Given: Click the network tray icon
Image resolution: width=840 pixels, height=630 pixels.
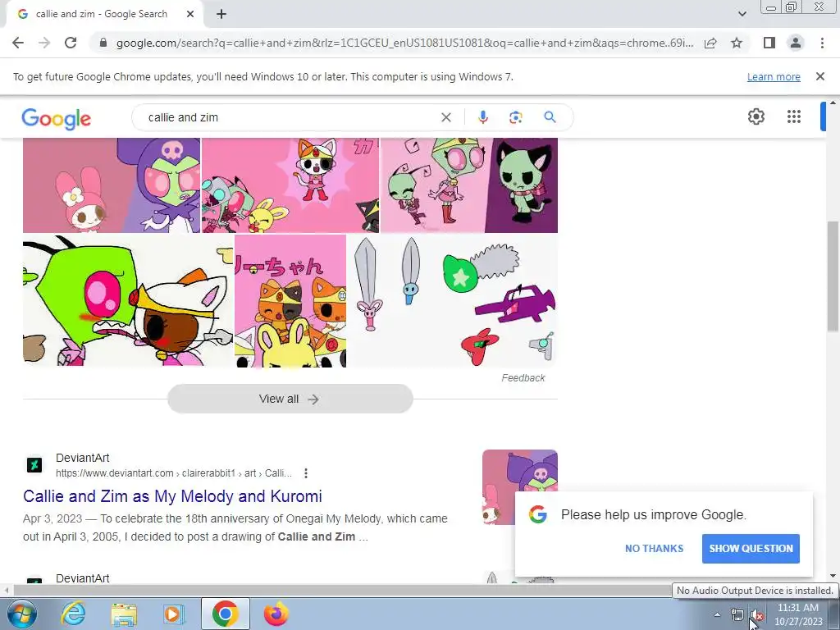Looking at the screenshot, I should coord(737,615).
